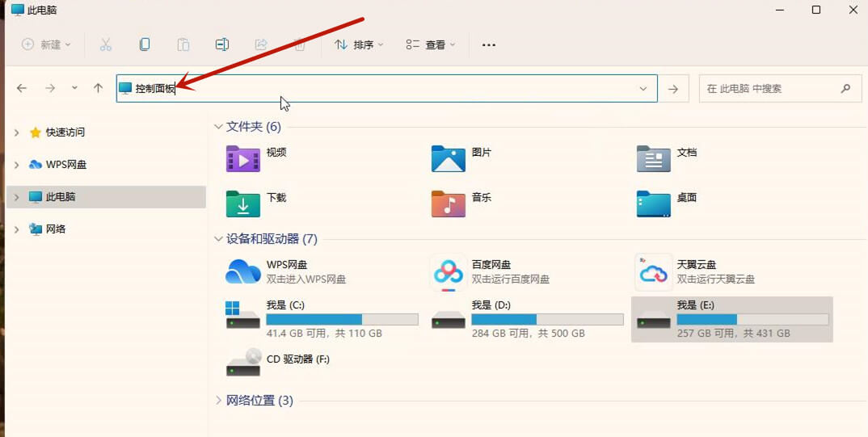Open the 新建 dropdown
Viewport: 868px width, 437px height.
(47, 44)
